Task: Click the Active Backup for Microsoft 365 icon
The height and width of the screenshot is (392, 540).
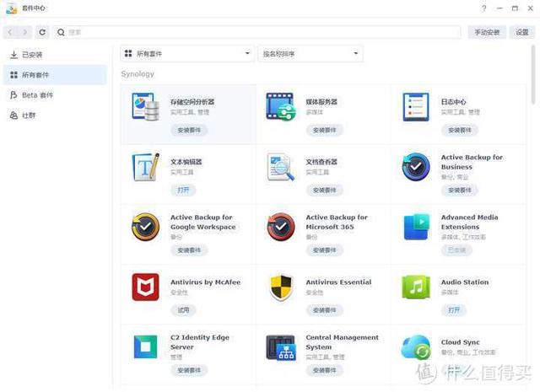Action: (281, 227)
